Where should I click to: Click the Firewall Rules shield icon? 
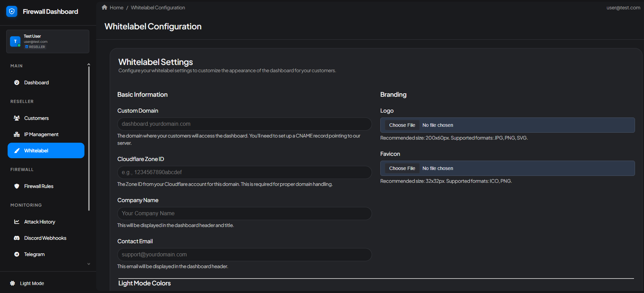tap(17, 186)
